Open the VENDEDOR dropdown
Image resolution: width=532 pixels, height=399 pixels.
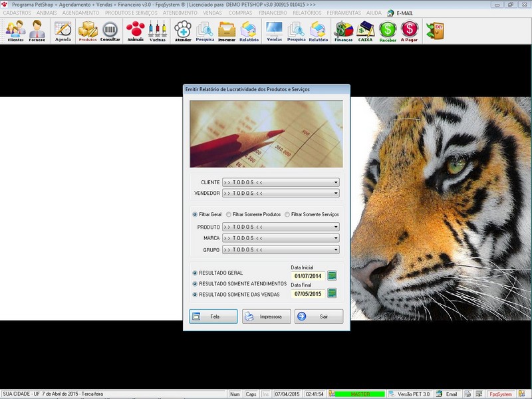click(336, 194)
